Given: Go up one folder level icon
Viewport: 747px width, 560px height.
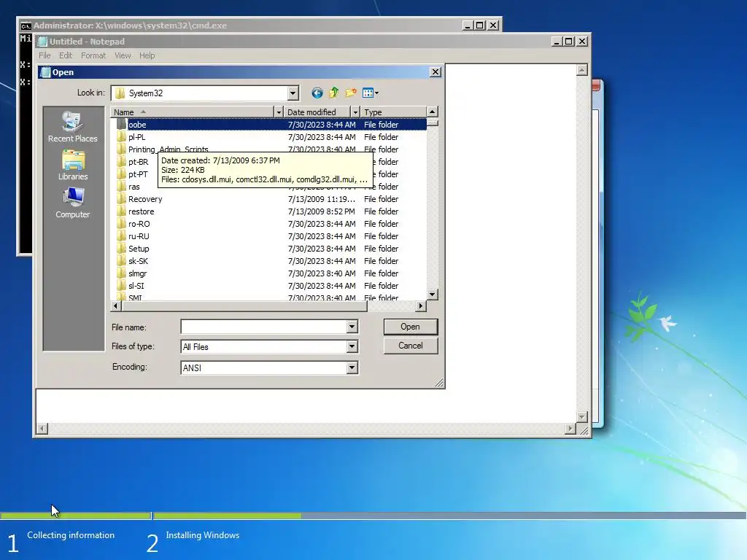Looking at the screenshot, I should (x=334, y=93).
